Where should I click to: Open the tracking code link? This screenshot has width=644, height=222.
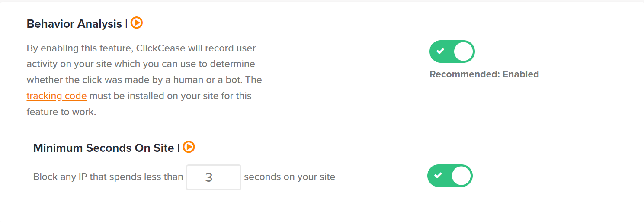pyautogui.click(x=57, y=96)
